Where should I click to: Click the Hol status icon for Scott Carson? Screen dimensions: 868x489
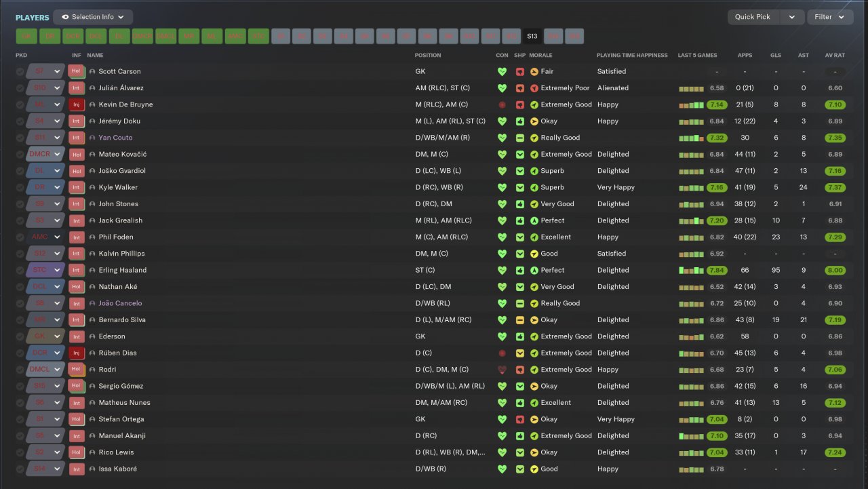coord(77,71)
